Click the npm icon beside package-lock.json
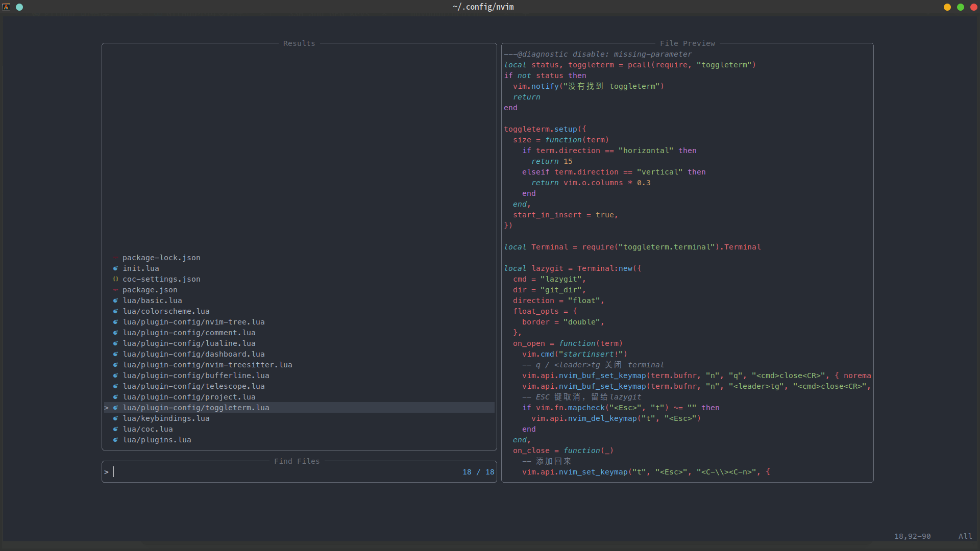 pyautogui.click(x=115, y=258)
